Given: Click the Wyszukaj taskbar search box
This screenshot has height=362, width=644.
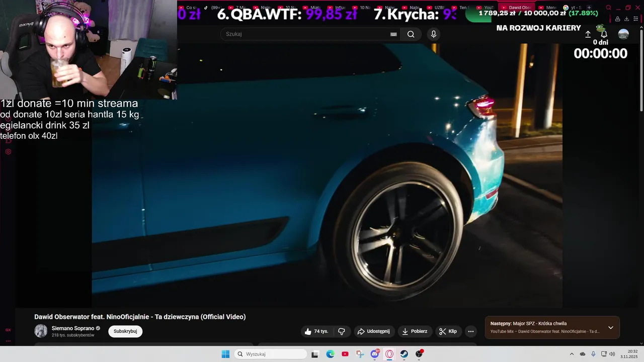Looking at the screenshot, I should click(271, 354).
